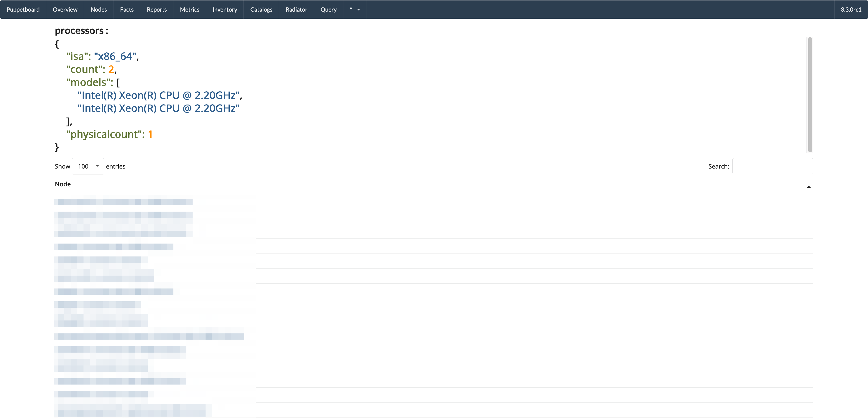
Task: Open the Query page
Action: (328, 9)
